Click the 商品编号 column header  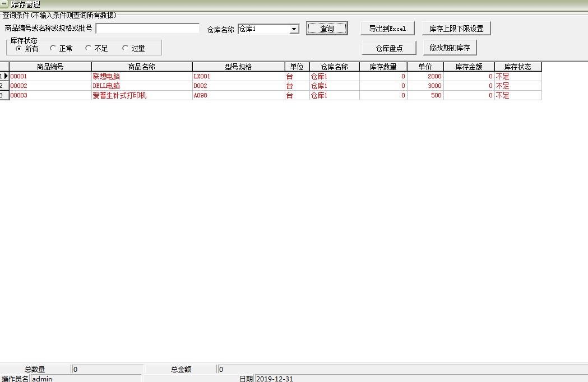50,67
